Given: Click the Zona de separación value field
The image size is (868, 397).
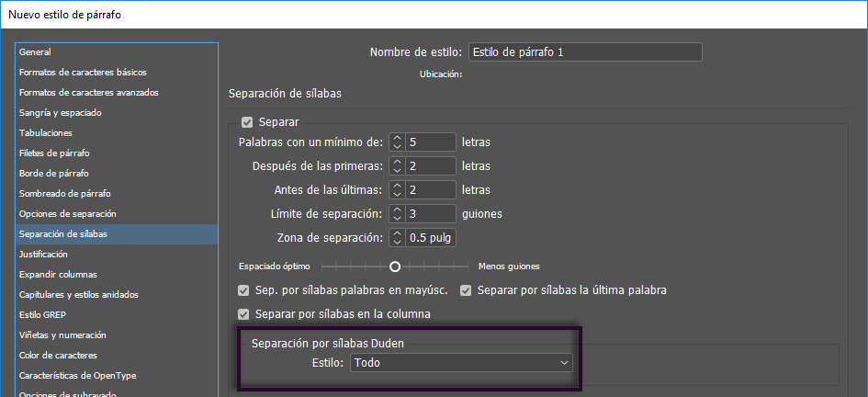Looking at the screenshot, I should coord(431,238).
